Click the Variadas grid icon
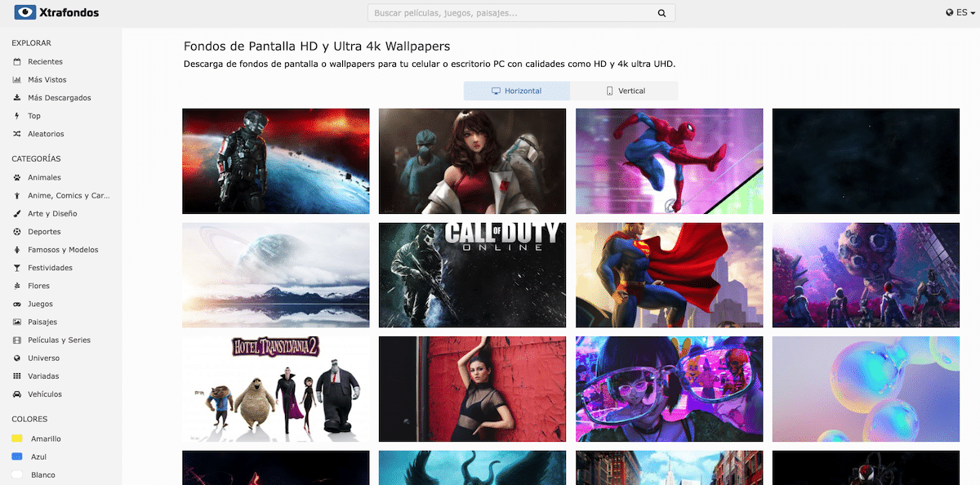 [17, 376]
